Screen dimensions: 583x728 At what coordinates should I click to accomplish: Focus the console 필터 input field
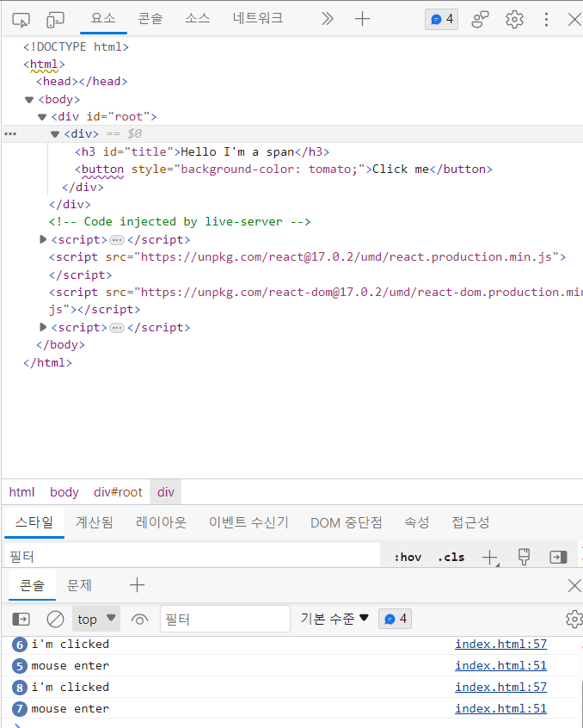click(x=225, y=619)
